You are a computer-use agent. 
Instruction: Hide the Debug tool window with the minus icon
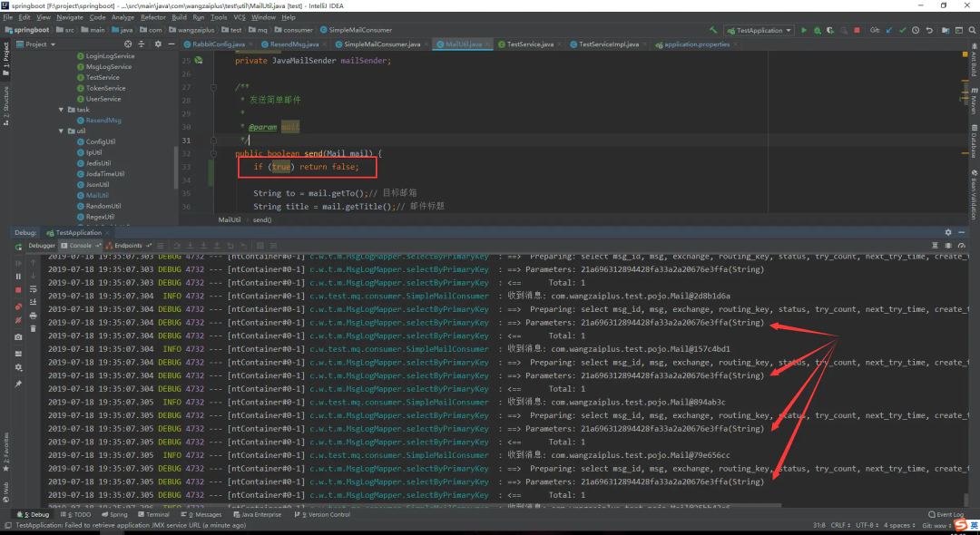click(x=961, y=232)
